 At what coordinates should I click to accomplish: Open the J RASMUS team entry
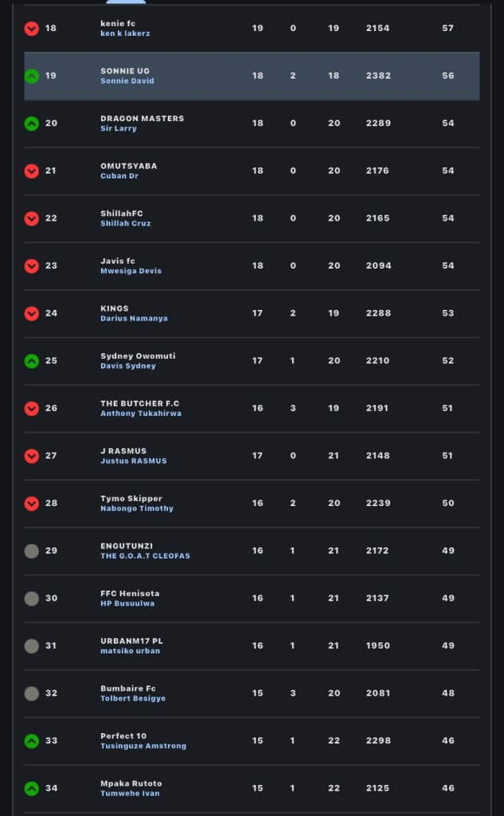[x=123, y=451]
